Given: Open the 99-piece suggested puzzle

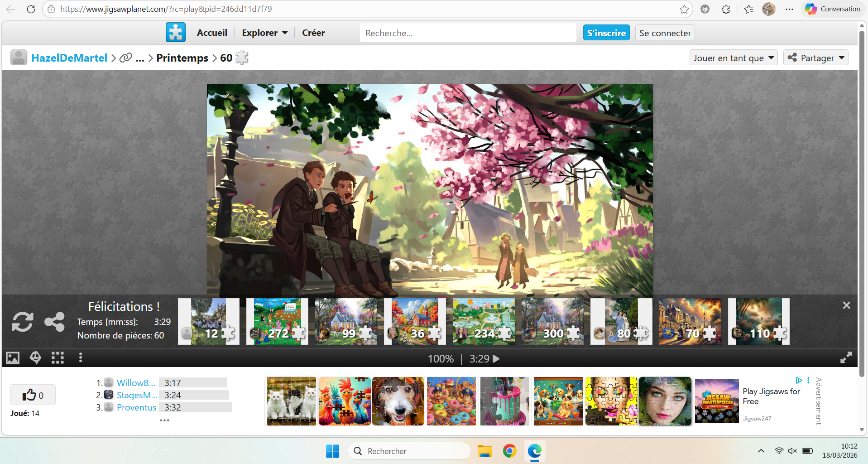Looking at the screenshot, I should coord(346,321).
